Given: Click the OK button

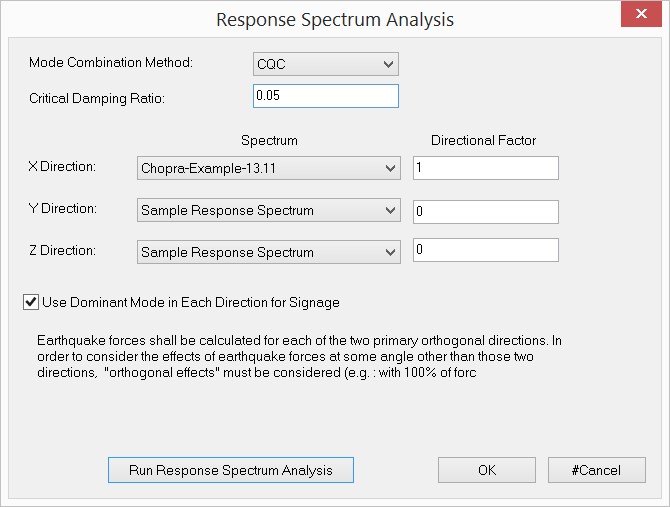Looking at the screenshot, I should tap(487, 470).
